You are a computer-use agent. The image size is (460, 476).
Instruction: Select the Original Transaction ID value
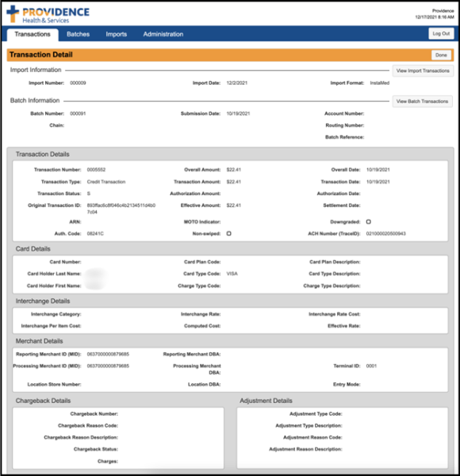point(121,209)
